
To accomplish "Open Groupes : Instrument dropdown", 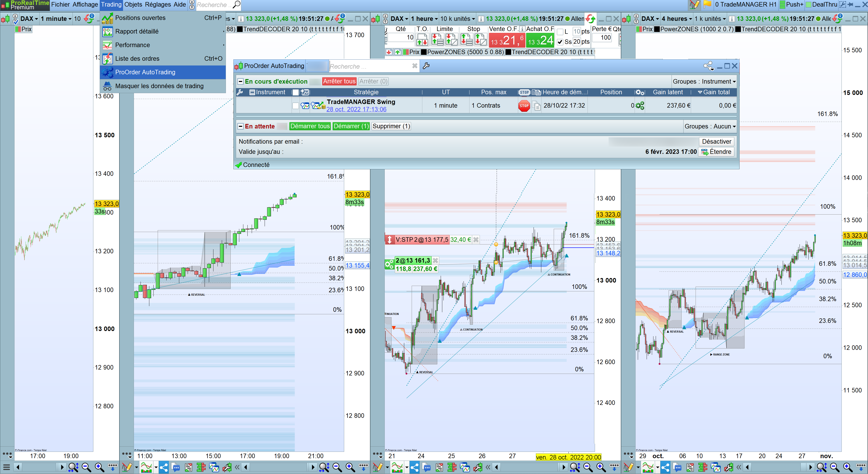I will point(704,81).
